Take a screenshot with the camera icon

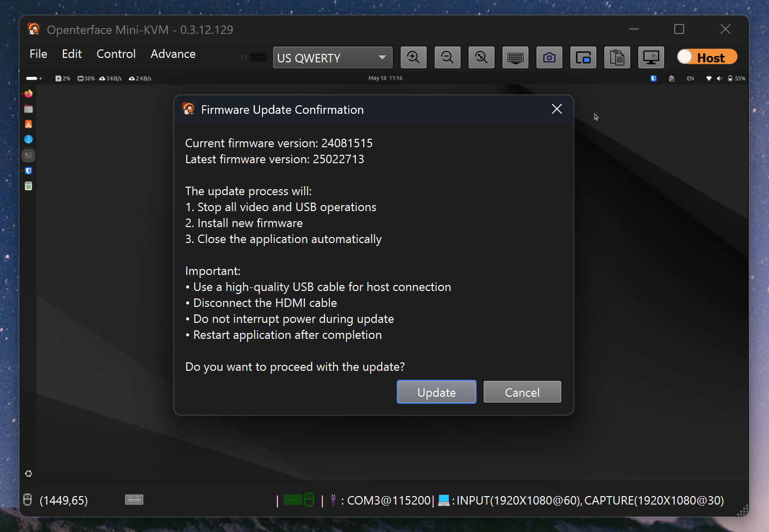(x=549, y=57)
